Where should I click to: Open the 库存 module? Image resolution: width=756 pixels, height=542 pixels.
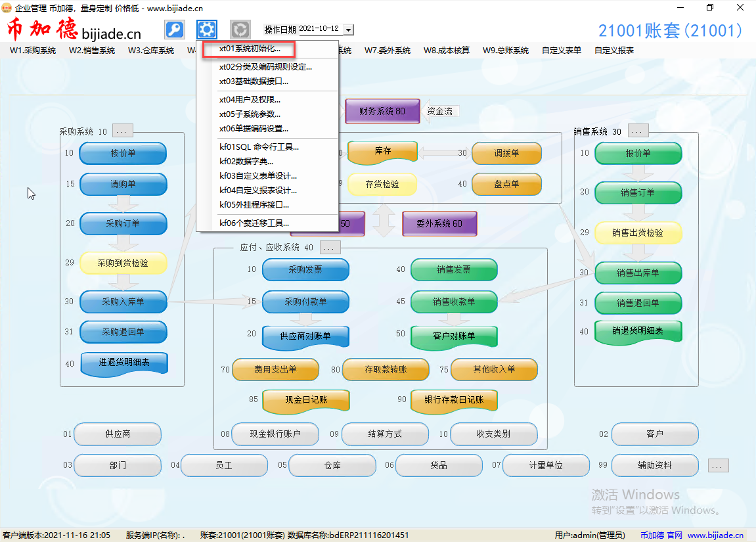[383, 152]
